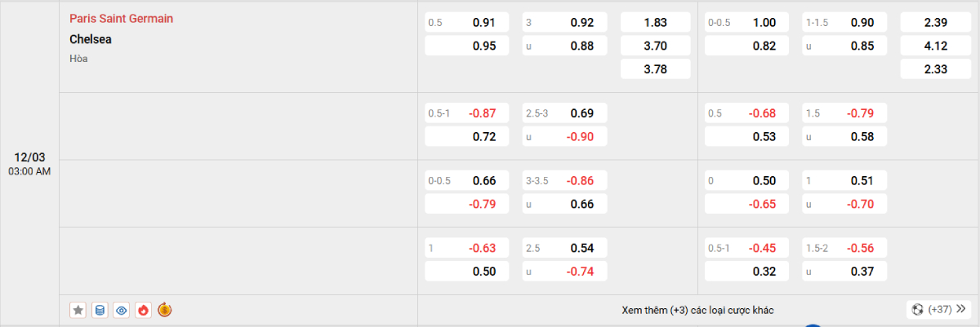This screenshot has height=327, width=980.
Task: Select the 0.5 handicap odds 0.91
Action: click(466, 23)
